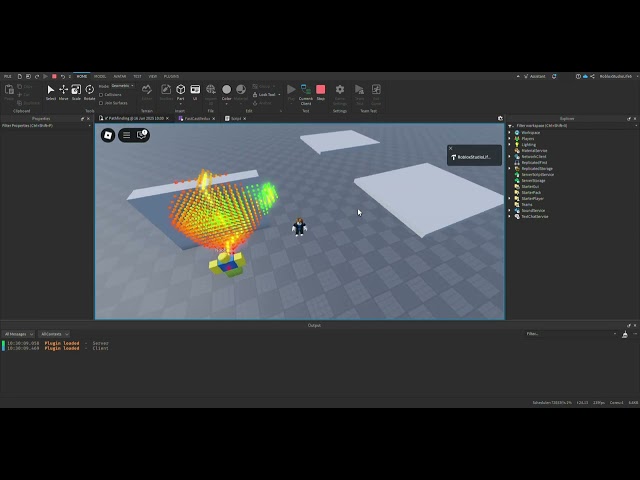The image size is (640, 480).
Task: Click the Lock Tool button
Action: pyautogui.click(x=264, y=95)
